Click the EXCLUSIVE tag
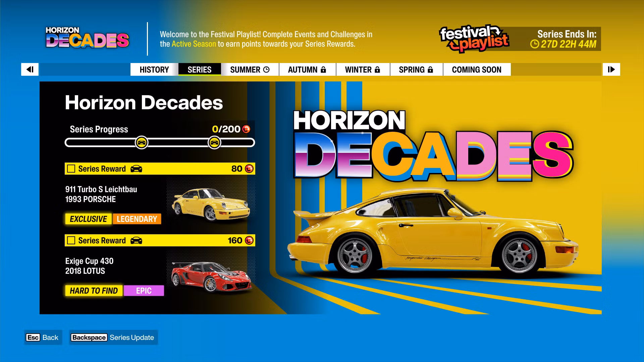The width and height of the screenshot is (644, 362). pos(89,219)
